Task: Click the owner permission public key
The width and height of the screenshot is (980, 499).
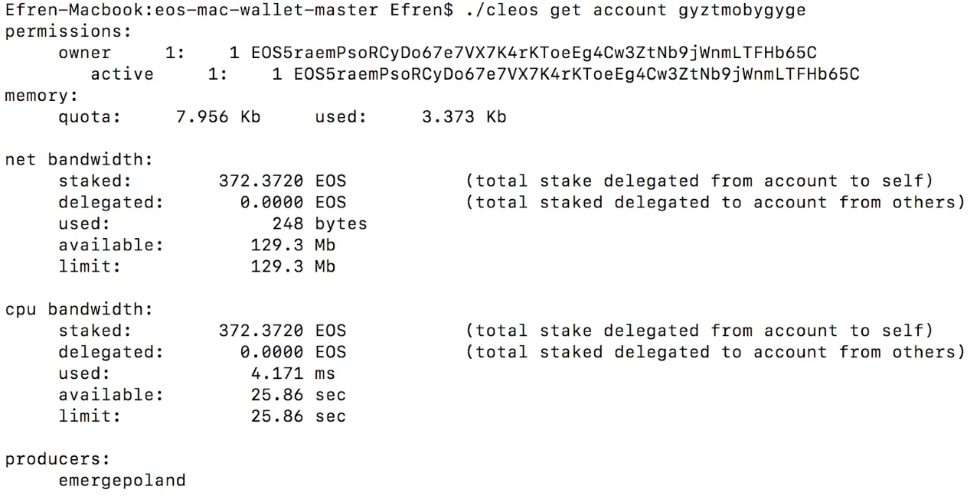Action: tap(534, 53)
